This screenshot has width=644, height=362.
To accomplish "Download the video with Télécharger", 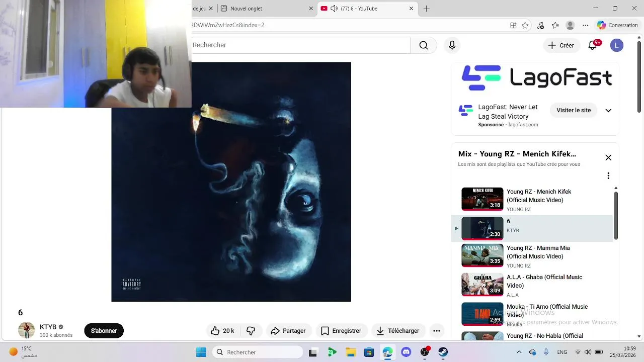I will click(x=398, y=331).
